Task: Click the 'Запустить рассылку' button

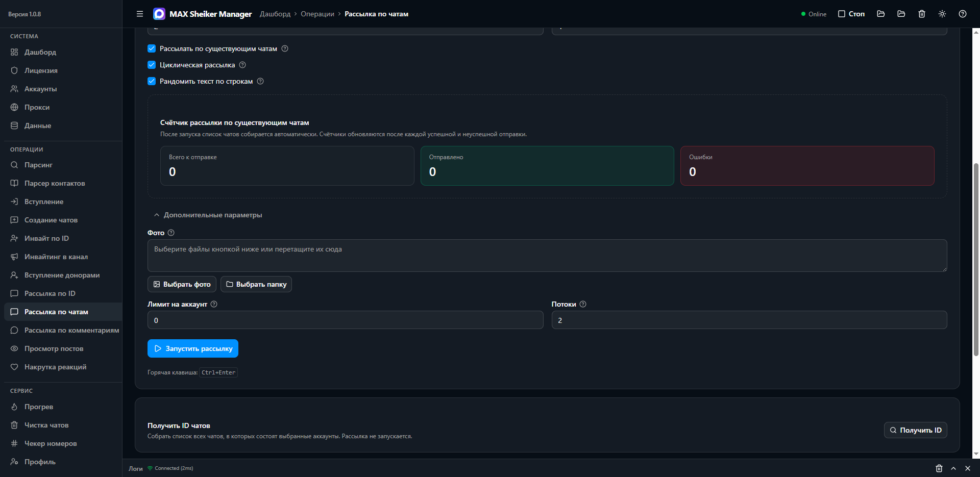Action: (193, 348)
